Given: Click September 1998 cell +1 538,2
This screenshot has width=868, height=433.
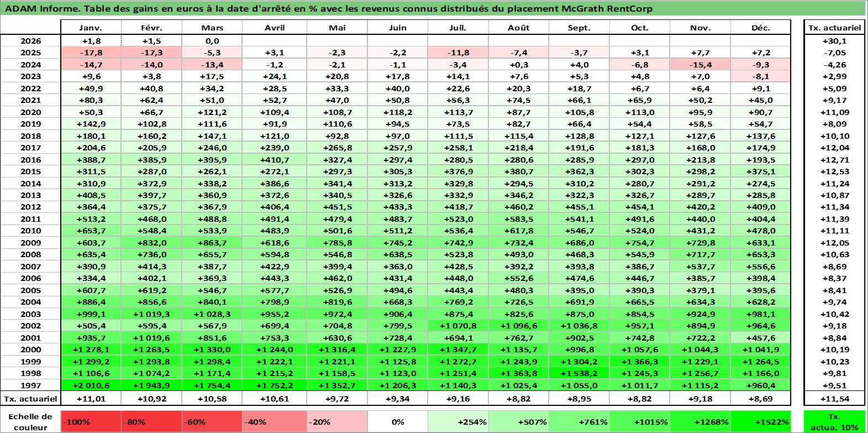Looking at the screenshot, I should point(579,373).
